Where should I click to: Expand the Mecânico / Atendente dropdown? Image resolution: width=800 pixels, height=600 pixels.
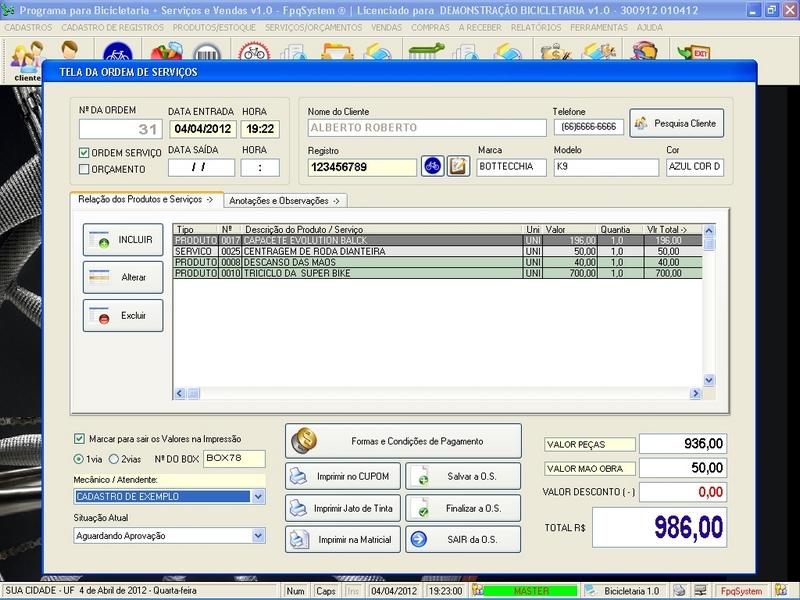tap(258, 496)
